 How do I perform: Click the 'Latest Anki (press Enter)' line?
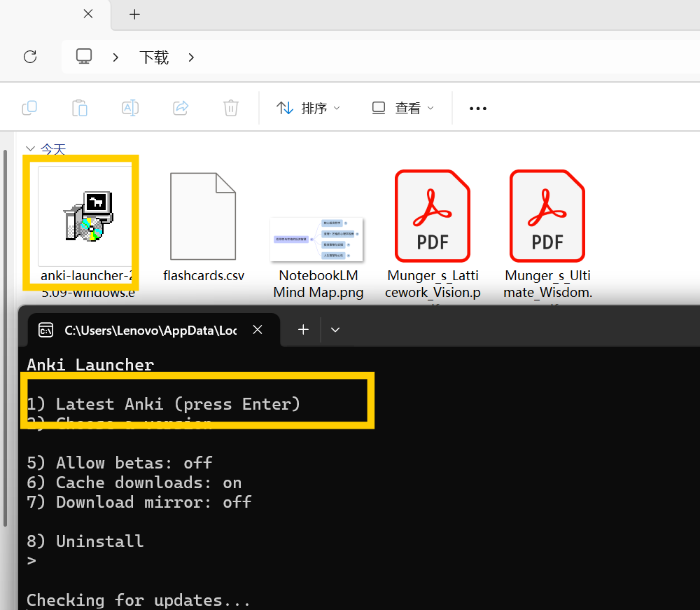(x=163, y=404)
